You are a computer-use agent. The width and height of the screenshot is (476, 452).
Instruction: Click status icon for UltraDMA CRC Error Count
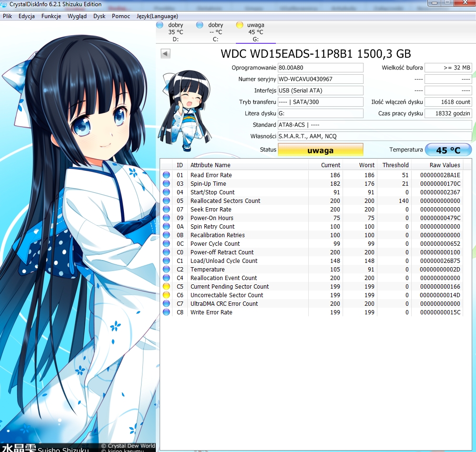[166, 303]
